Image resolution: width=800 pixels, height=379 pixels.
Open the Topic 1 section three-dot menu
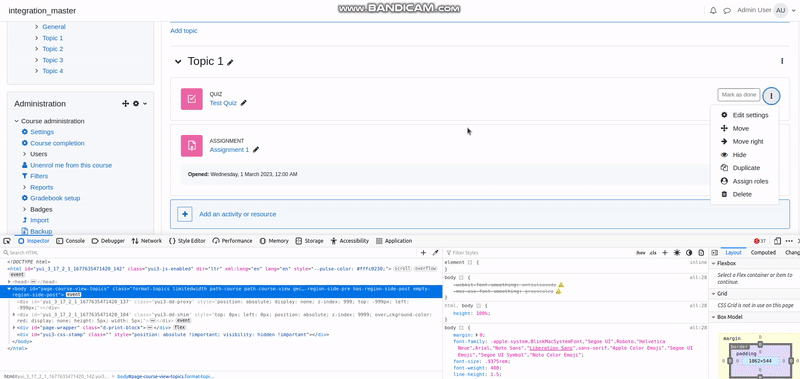[782, 61]
